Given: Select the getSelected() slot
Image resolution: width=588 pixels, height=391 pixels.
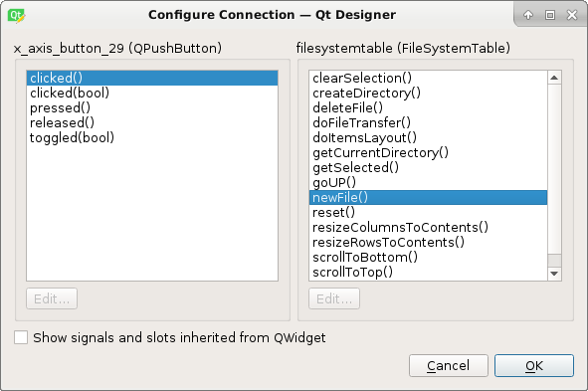Looking at the screenshot, I should point(428,167).
